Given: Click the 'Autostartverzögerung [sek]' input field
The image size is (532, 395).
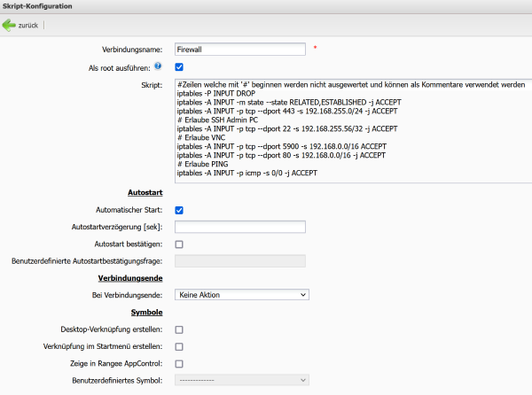Looking at the screenshot, I should click(x=240, y=227).
